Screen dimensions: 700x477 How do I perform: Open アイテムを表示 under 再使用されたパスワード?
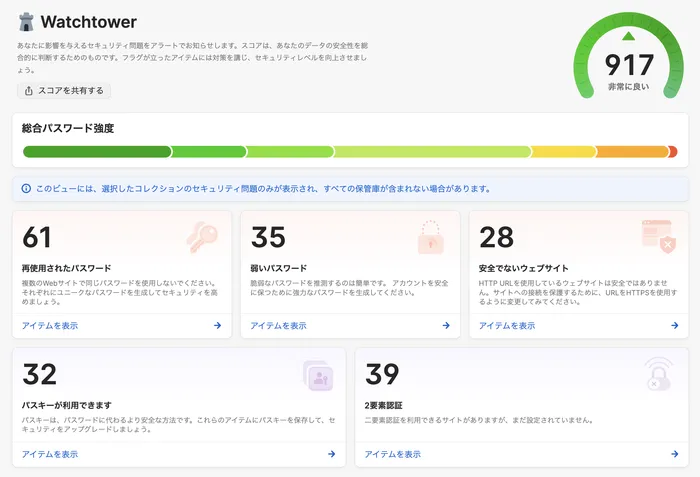[50, 326]
